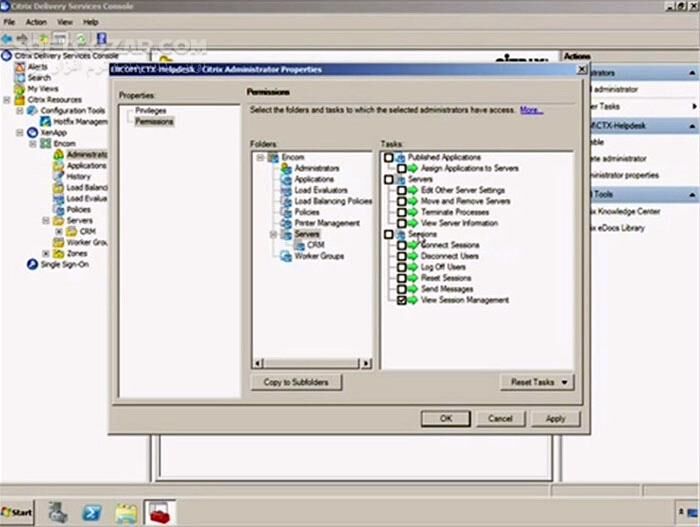Check the Send Messages task checkbox

[x=401, y=289]
